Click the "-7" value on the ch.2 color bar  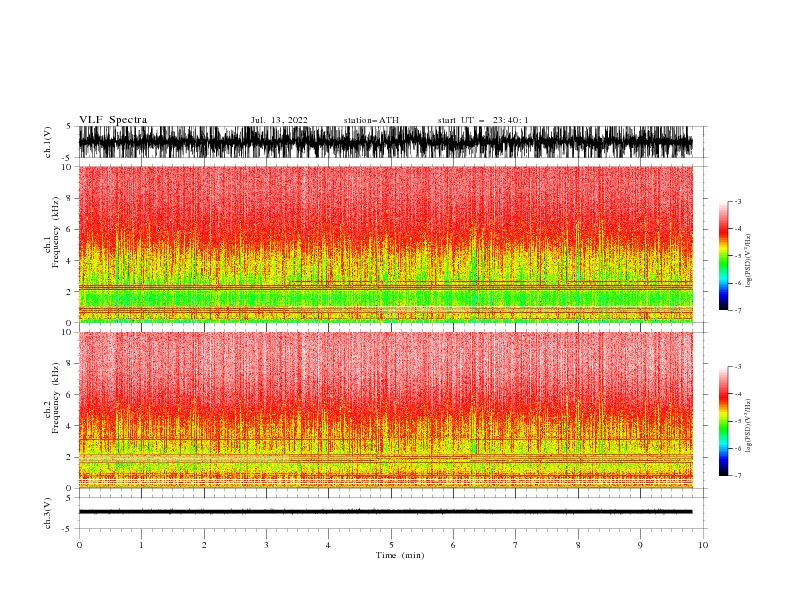pos(737,475)
